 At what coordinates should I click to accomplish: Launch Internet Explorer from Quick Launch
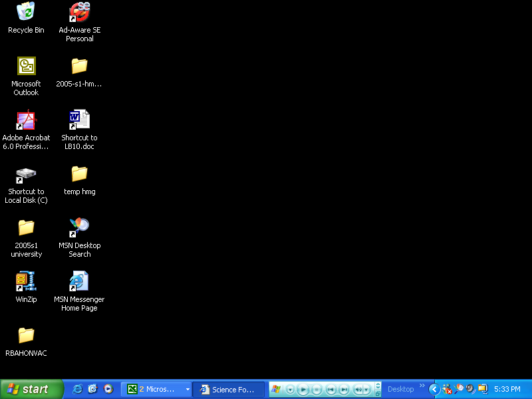coord(78,389)
